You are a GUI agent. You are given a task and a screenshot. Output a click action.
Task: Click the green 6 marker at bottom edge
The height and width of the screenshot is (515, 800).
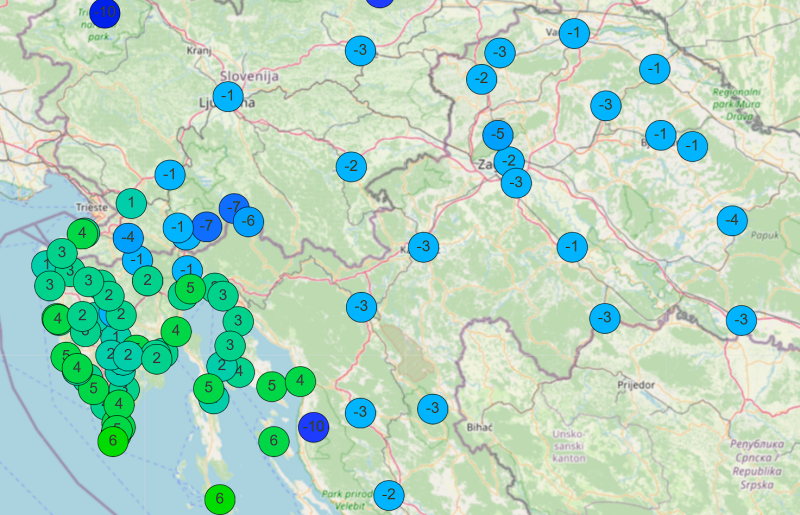pos(219,498)
